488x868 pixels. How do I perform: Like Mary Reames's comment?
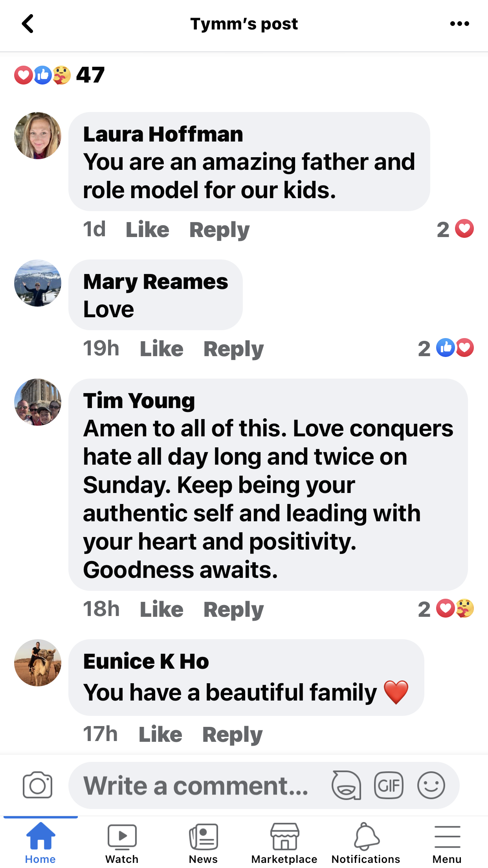161,349
